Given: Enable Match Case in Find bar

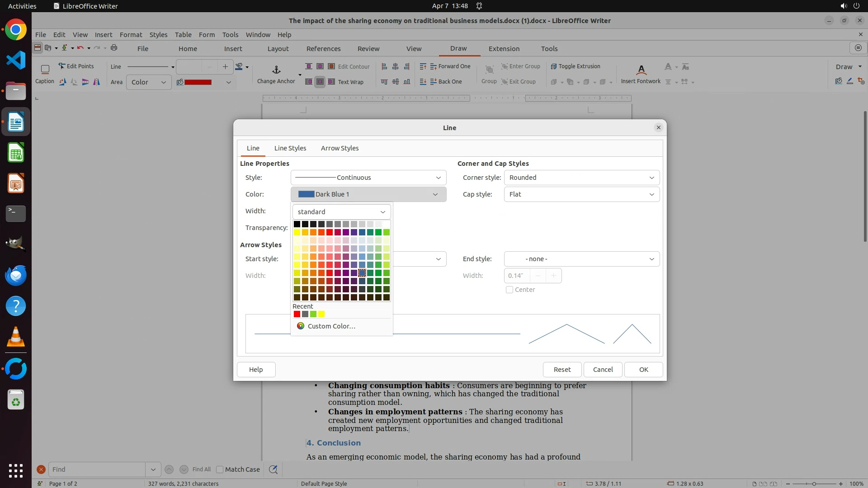Looking at the screenshot, I should 220,469.
